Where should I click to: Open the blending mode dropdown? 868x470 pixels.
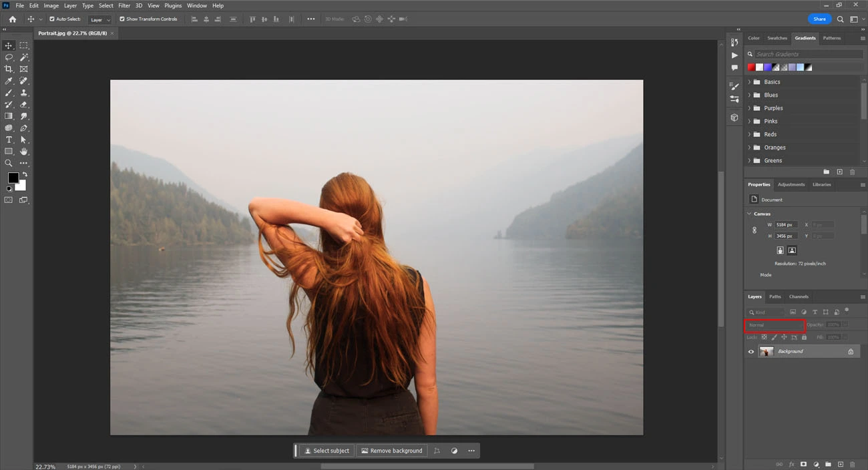point(775,325)
